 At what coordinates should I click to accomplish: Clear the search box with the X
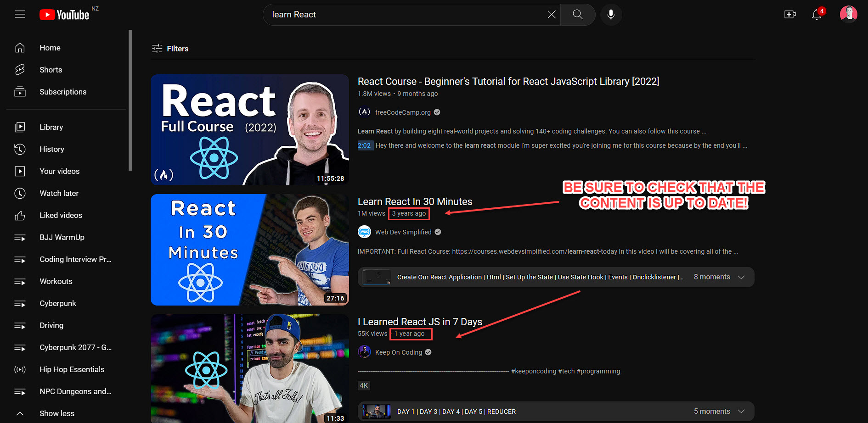tap(552, 15)
